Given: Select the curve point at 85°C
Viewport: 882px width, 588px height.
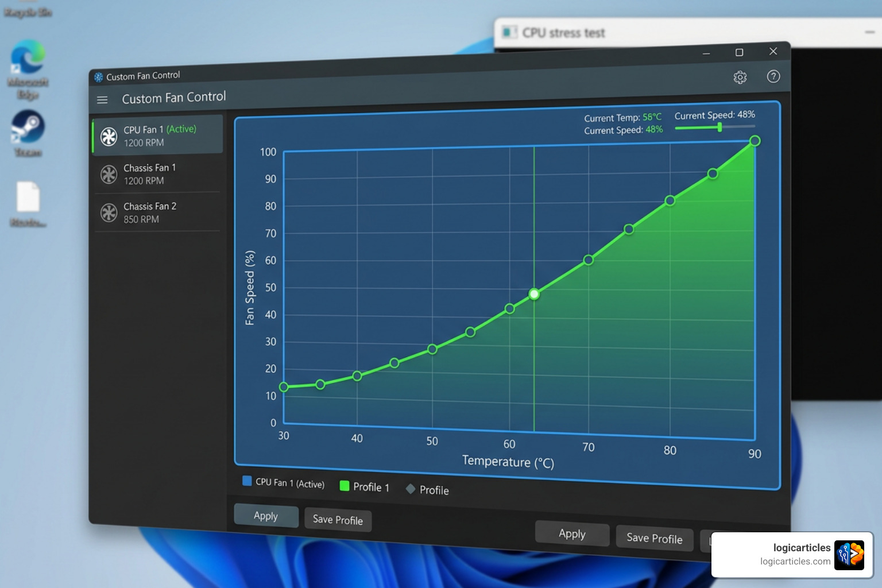Looking at the screenshot, I should pyautogui.click(x=713, y=173).
